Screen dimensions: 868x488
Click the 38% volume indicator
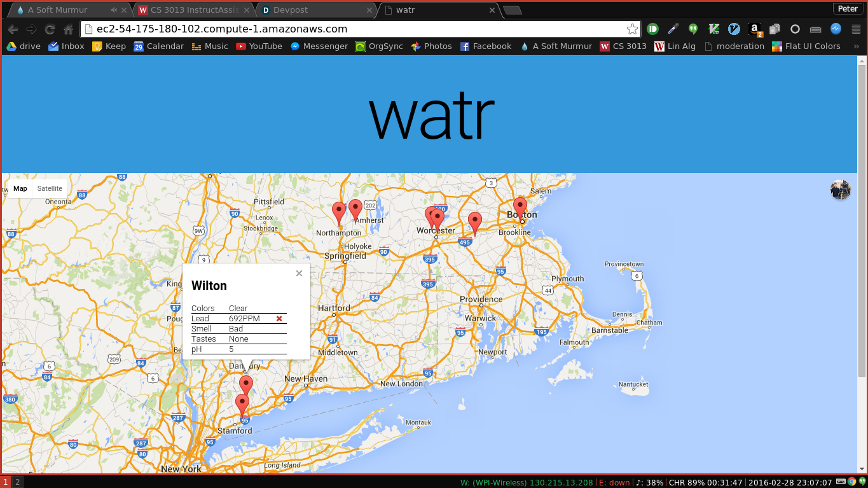[x=650, y=482]
